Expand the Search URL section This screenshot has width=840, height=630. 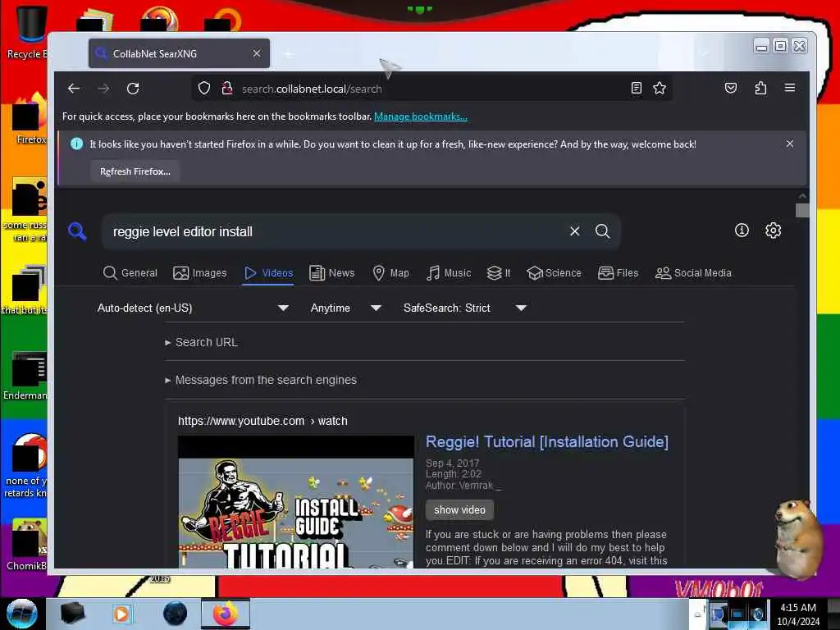tap(202, 342)
